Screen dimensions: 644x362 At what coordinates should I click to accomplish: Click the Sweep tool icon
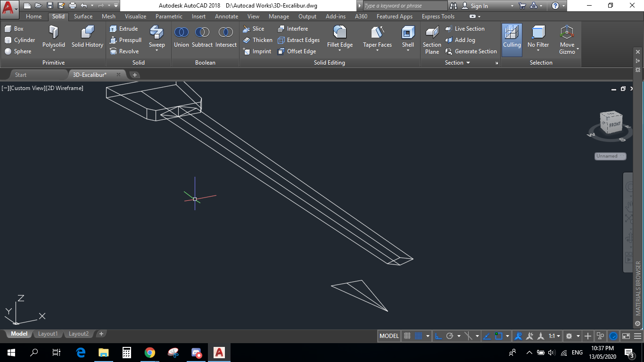(157, 32)
